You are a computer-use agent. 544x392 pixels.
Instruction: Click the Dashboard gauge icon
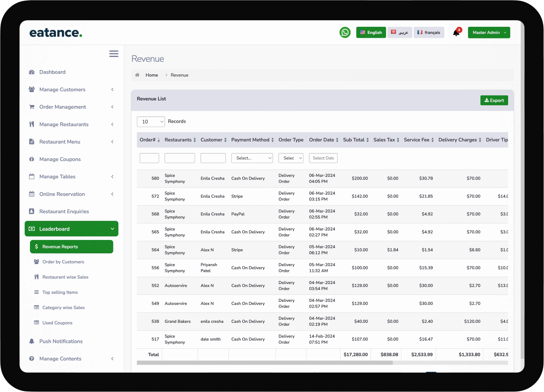[32, 72]
